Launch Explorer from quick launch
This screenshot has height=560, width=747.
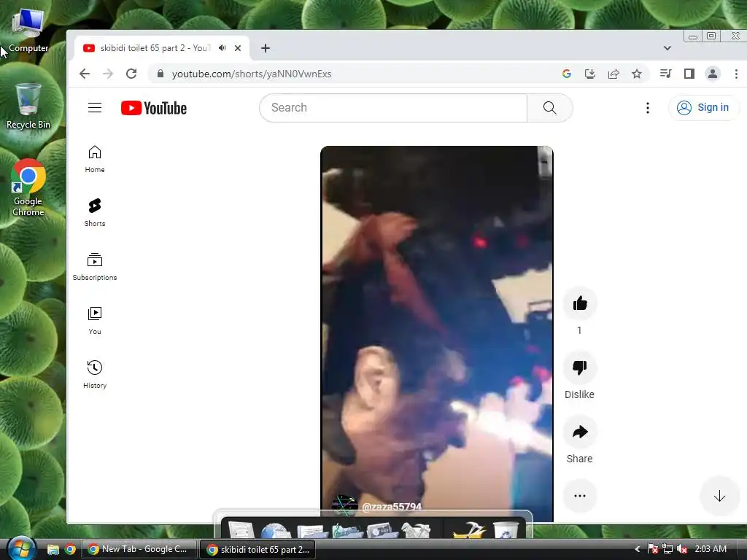pos(53,550)
